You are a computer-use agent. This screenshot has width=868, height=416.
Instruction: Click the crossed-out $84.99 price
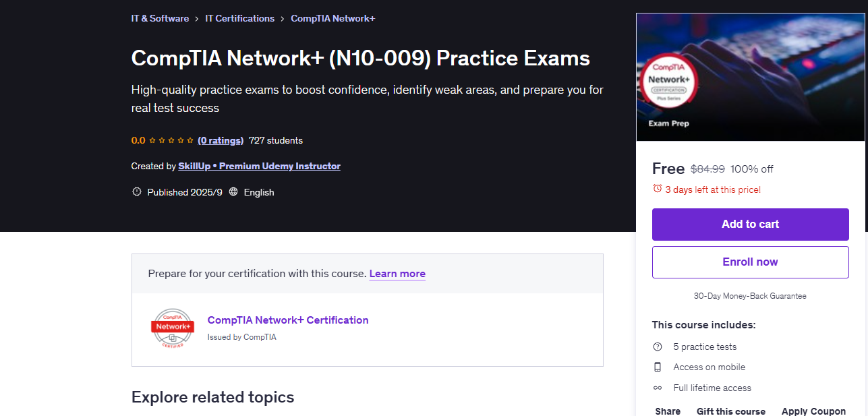point(707,169)
